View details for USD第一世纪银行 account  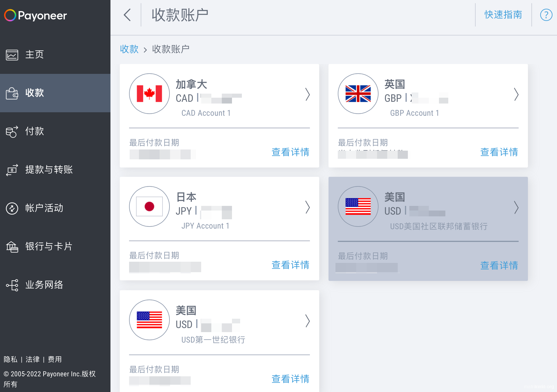(290, 379)
